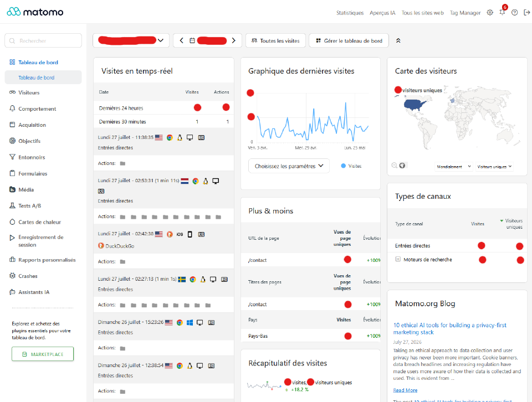Click desktop device icon on 15:23:26 visit
This screenshot has width=532, height=402.
(x=200, y=323)
